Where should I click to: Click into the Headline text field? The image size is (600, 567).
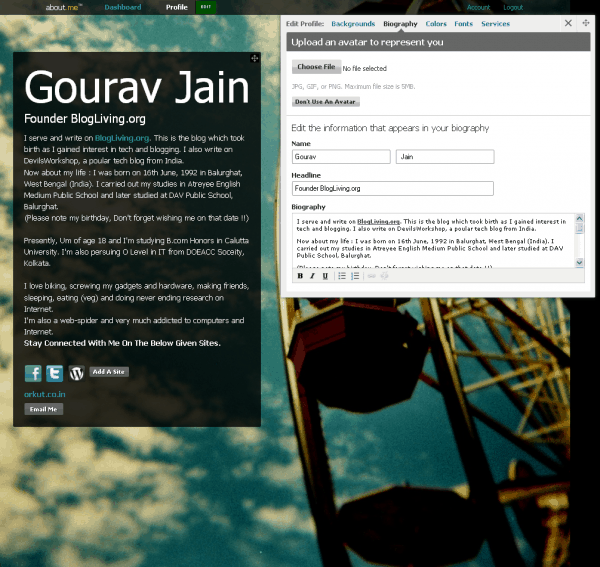point(392,188)
